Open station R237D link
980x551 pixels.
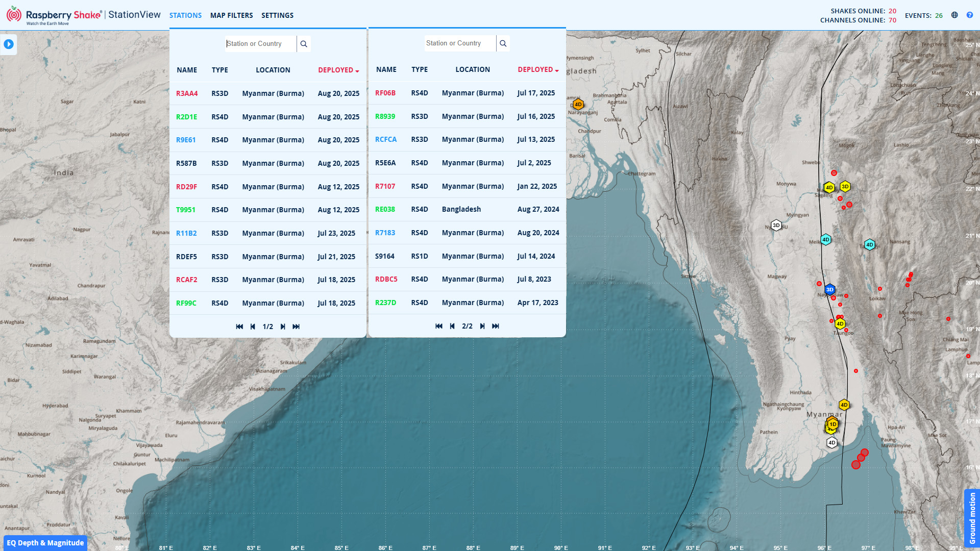[x=385, y=303]
